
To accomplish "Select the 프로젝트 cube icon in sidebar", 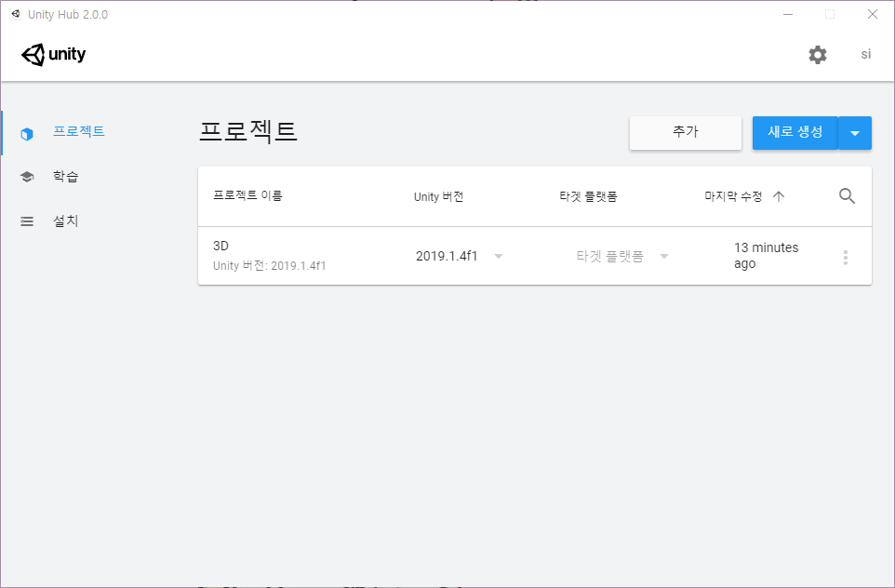I will point(27,134).
